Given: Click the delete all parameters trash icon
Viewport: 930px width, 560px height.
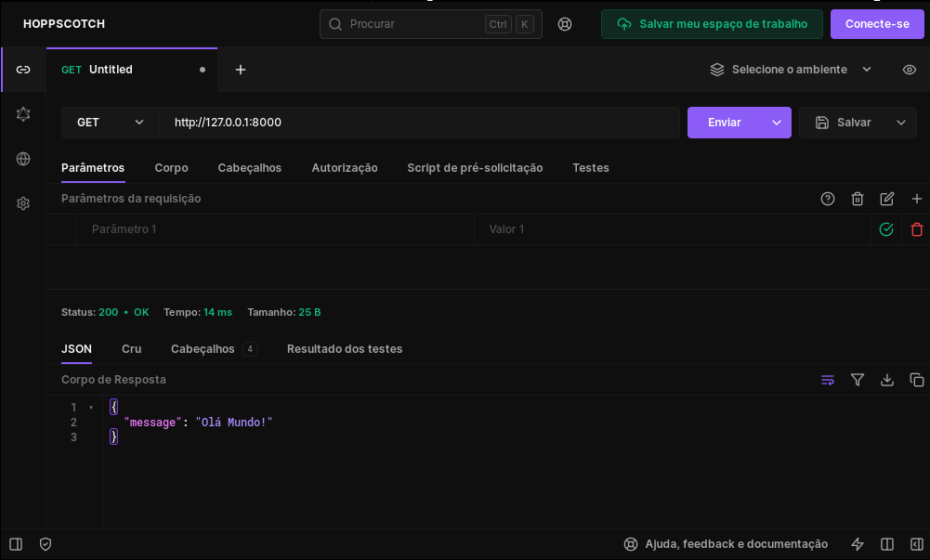Looking at the screenshot, I should point(858,199).
